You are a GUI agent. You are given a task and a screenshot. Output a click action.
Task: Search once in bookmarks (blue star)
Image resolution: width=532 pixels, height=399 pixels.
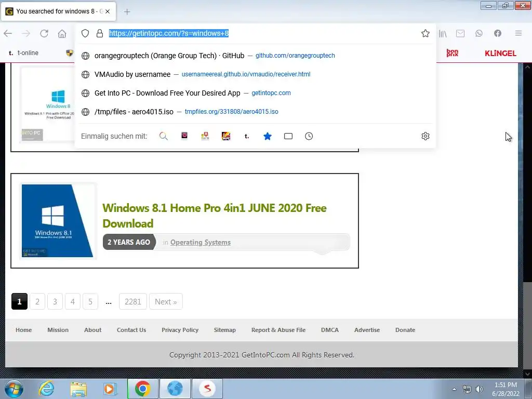point(268,136)
